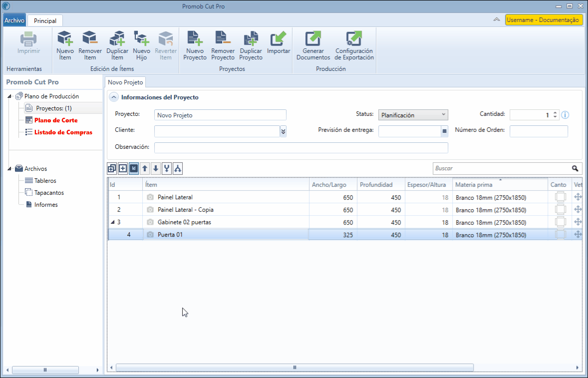Click the magnifier icon in the Buscar box
The height and width of the screenshot is (378, 588).
(x=575, y=168)
